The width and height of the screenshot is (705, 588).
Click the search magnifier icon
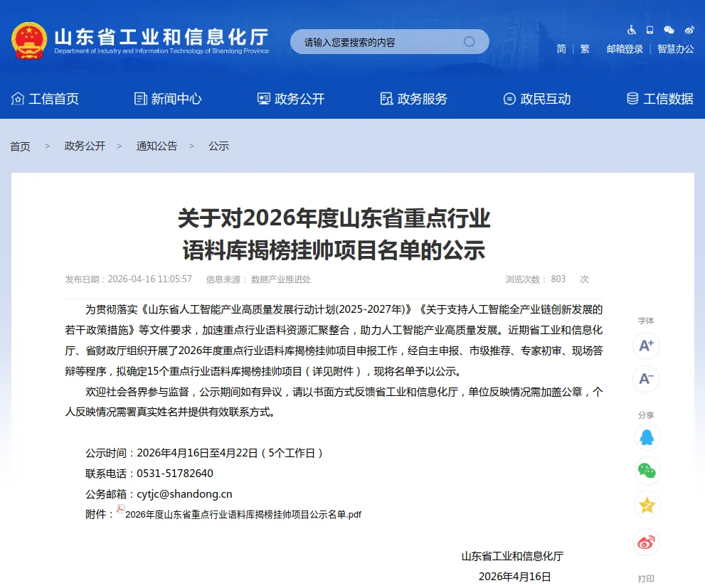(x=469, y=42)
